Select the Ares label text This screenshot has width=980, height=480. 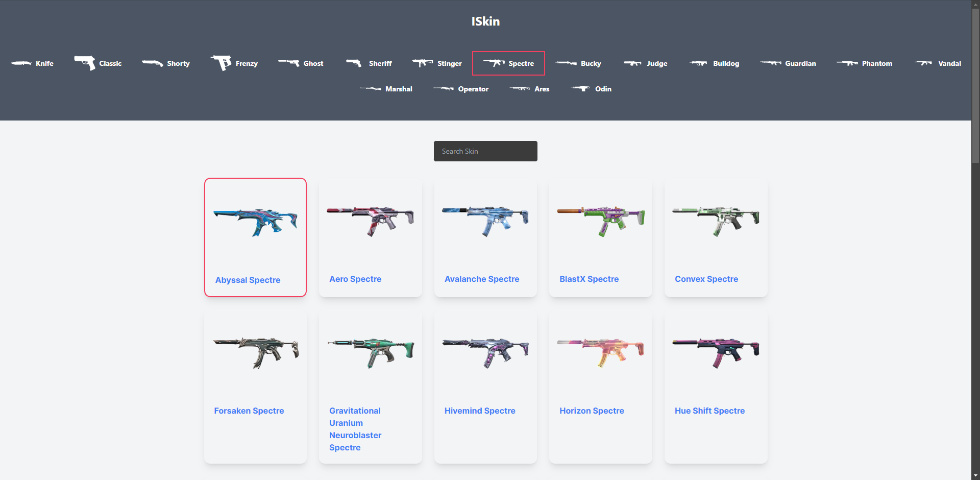click(542, 89)
